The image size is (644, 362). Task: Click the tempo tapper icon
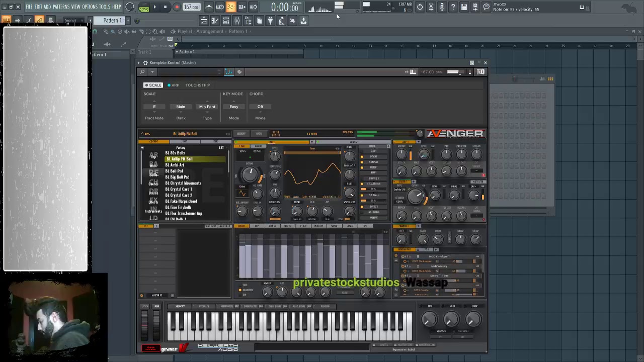(281, 21)
